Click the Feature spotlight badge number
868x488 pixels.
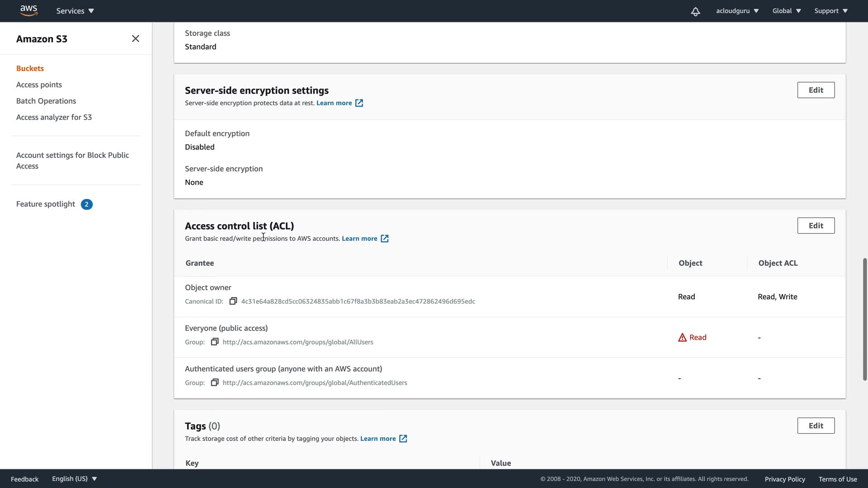point(86,204)
